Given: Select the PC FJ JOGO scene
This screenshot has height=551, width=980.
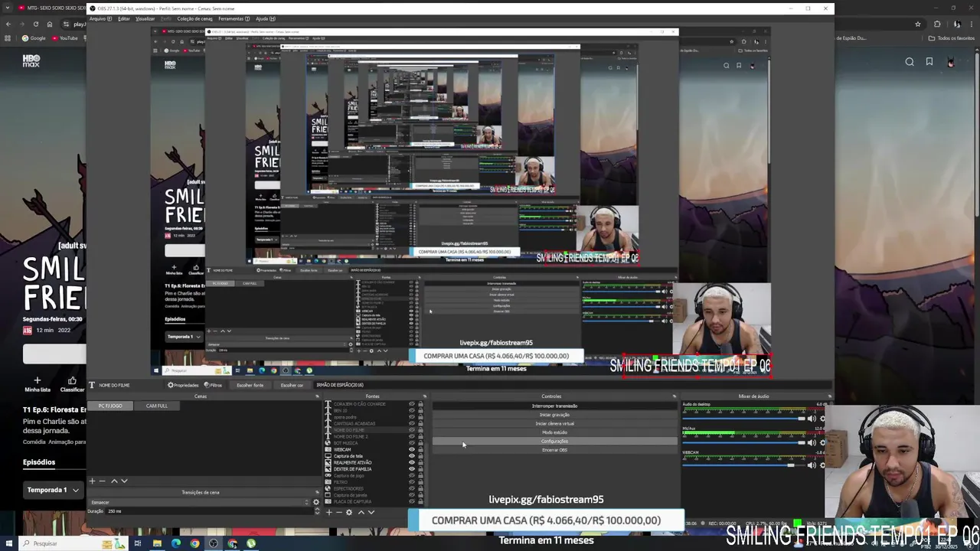Looking at the screenshot, I should [x=110, y=406].
